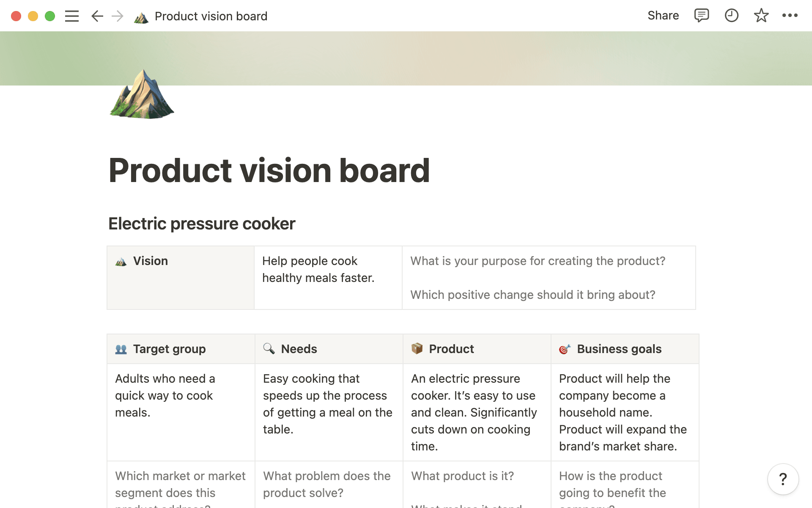
Task: View page history with the clock icon
Action: tap(731, 16)
